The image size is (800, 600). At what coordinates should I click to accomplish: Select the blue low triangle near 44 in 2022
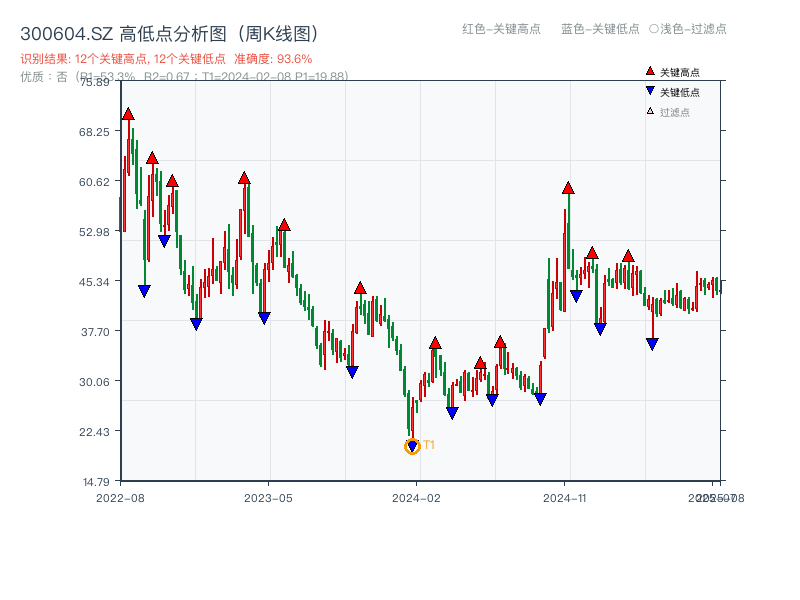144,291
